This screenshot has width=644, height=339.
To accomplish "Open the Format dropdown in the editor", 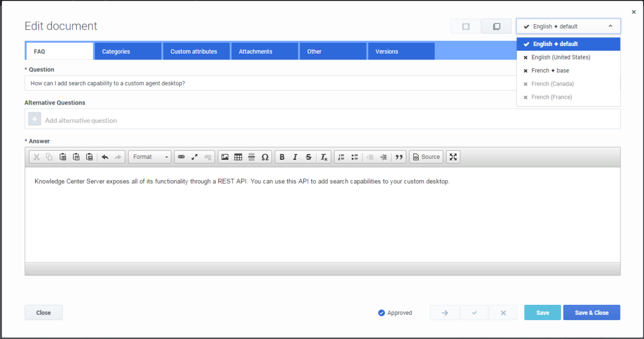I will 150,157.
